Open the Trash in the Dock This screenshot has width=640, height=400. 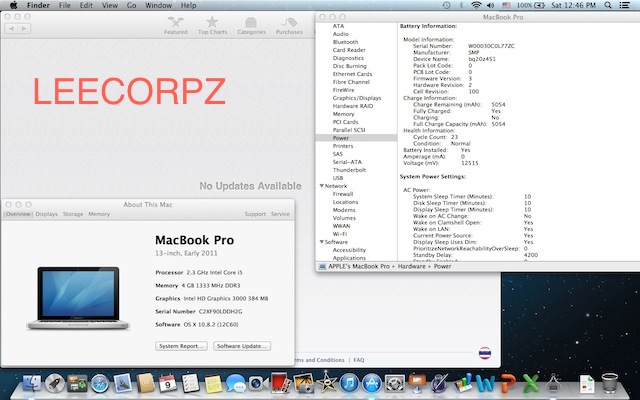click(610, 383)
